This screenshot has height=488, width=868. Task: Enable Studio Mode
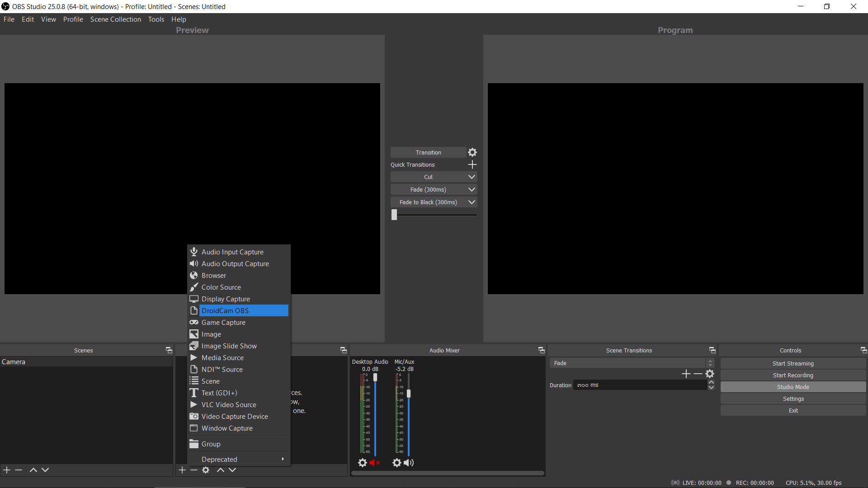[793, 387]
